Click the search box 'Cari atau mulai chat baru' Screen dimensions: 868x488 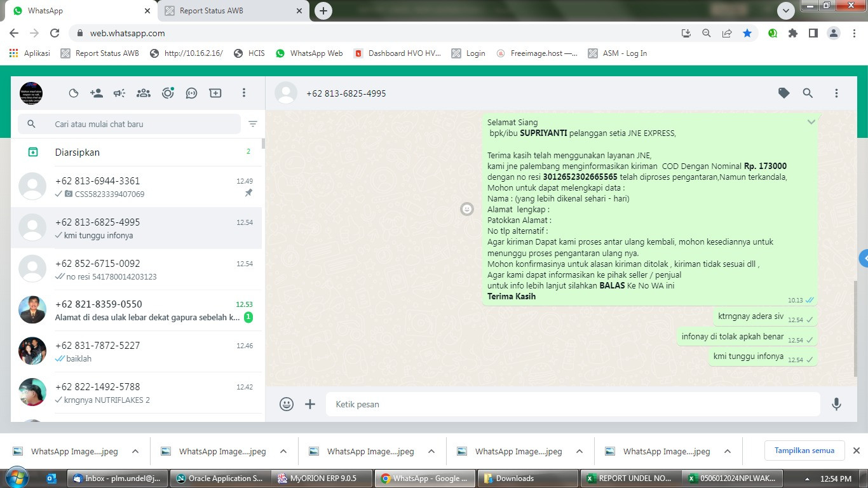click(129, 124)
